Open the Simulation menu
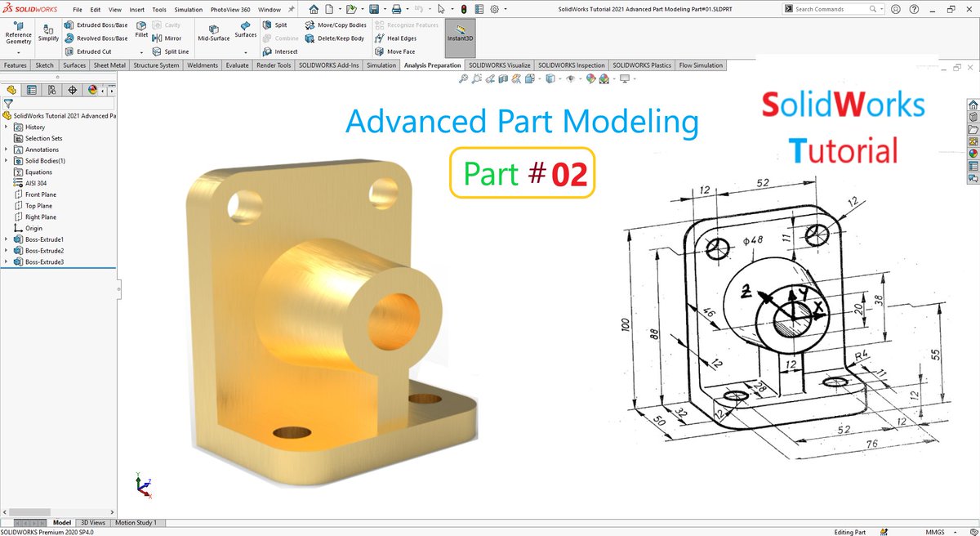The height and width of the screenshot is (536, 980). pos(188,9)
